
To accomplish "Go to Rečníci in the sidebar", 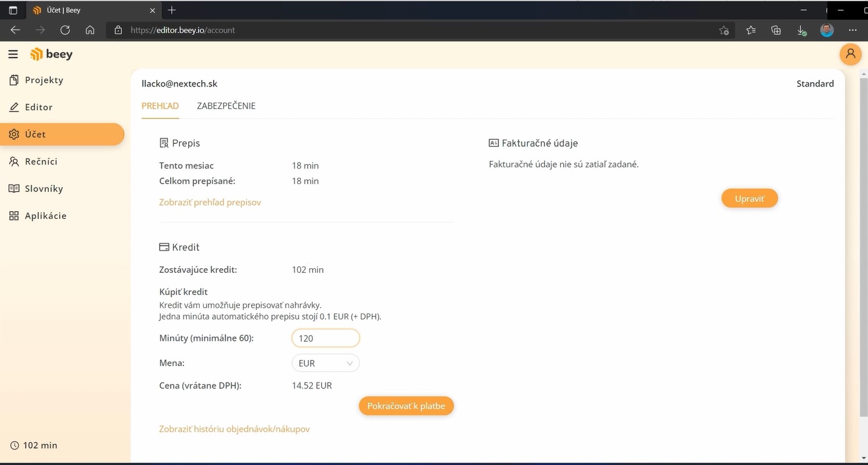I will click(x=41, y=161).
